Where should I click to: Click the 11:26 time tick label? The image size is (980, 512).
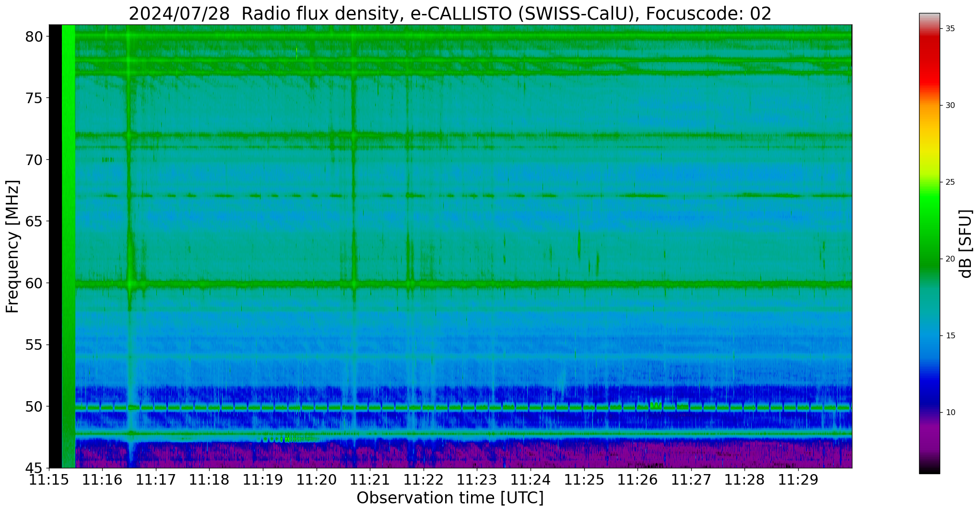point(638,480)
